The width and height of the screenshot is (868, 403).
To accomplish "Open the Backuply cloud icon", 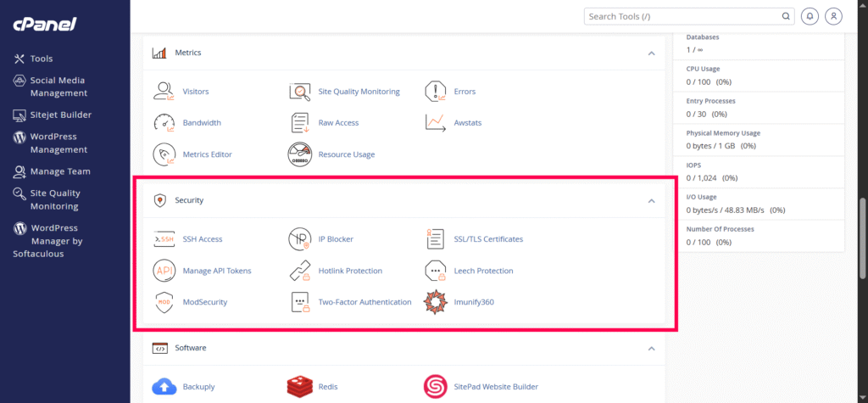I will [164, 386].
